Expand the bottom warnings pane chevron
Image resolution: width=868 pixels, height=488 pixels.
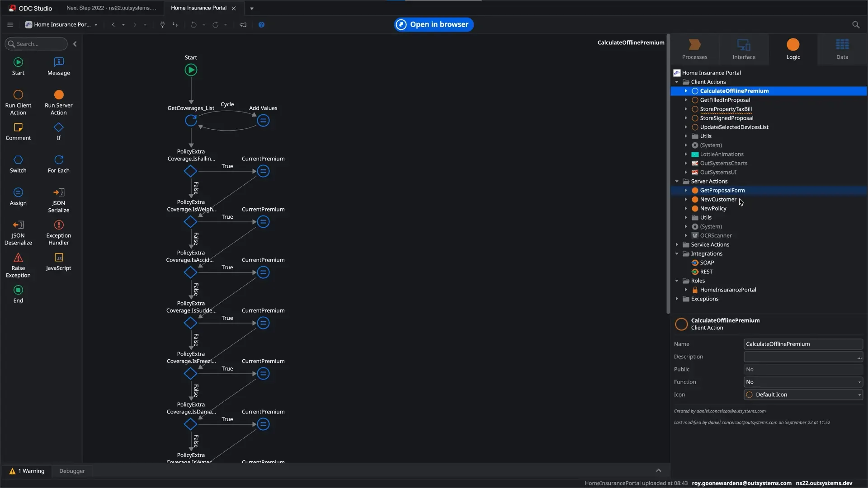click(x=659, y=470)
